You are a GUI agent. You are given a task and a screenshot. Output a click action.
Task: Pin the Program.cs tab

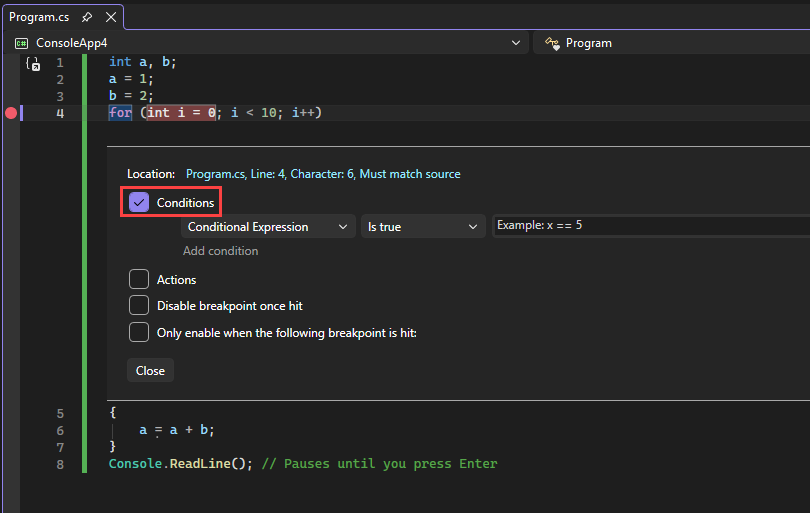tap(87, 17)
